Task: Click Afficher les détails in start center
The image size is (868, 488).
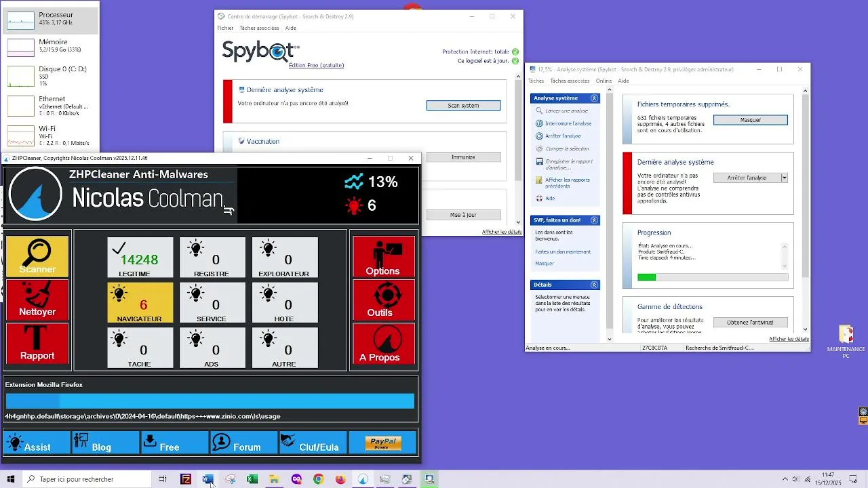Action: point(502,232)
